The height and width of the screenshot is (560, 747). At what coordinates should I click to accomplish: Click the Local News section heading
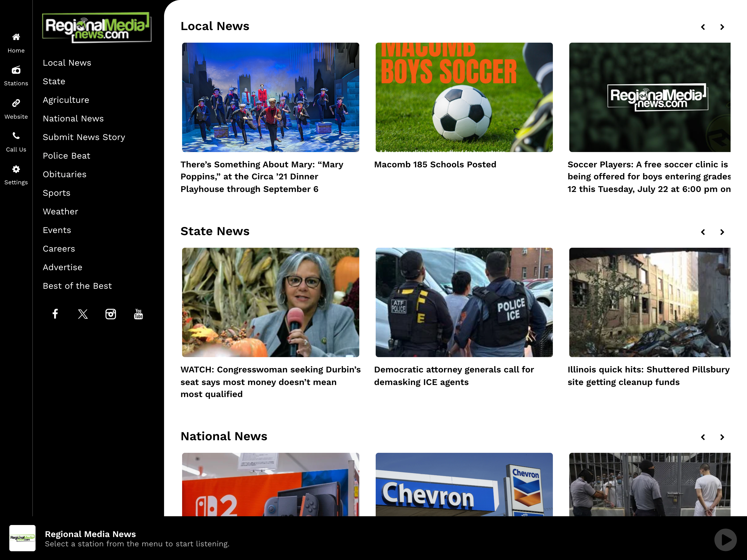[x=215, y=26]
